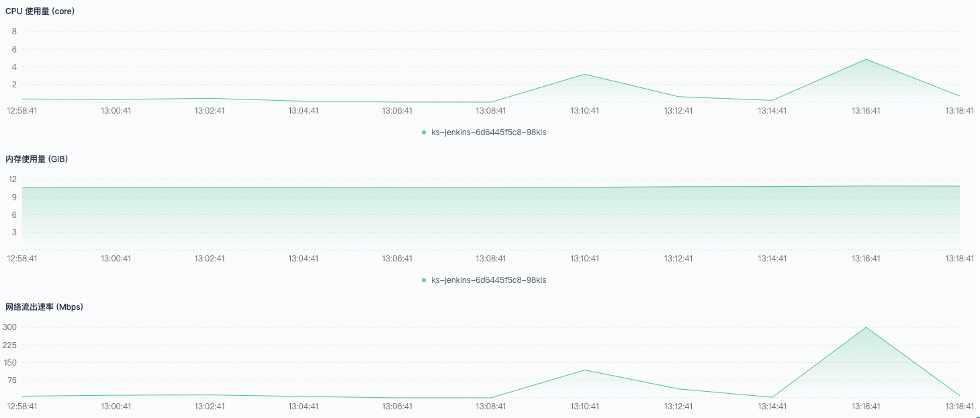Click the CPU usage peak at 13:16:41
Image resolution: width=980 pixels, height=418 pixels.
[866, 59]
